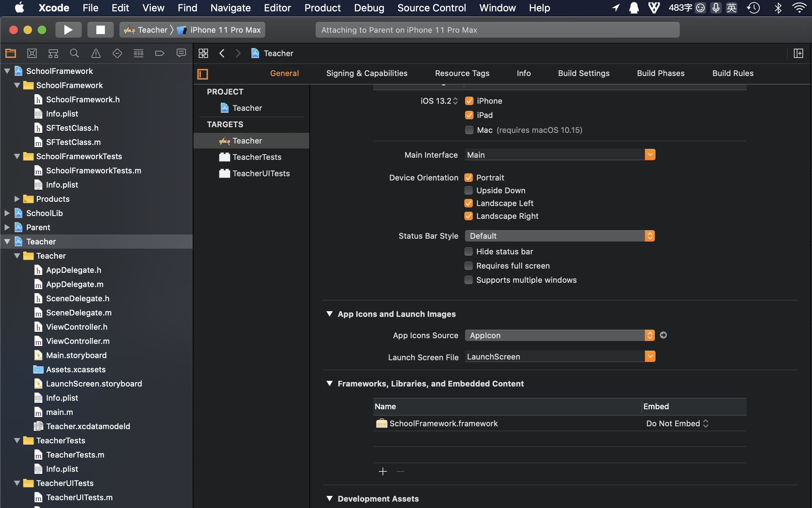Select the TeacherTests target
Viewport: 812px width, 508px height.
click(251, 157)
